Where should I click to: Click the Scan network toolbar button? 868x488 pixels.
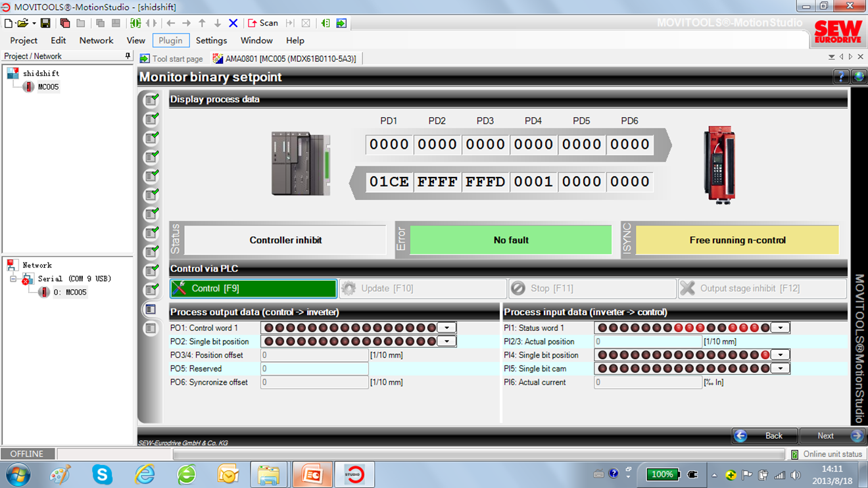tap(262, 23)
